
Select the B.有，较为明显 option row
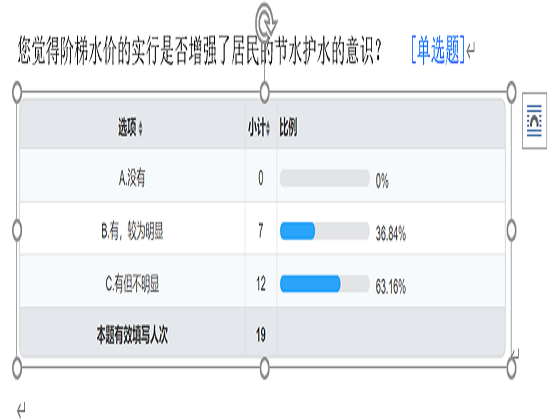coord(262,228)
